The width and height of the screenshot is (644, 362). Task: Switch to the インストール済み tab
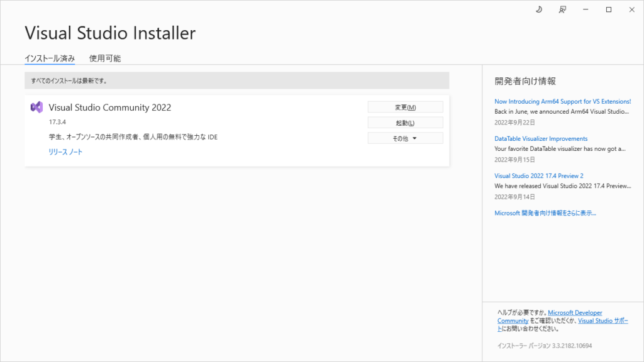click(50, 58)
